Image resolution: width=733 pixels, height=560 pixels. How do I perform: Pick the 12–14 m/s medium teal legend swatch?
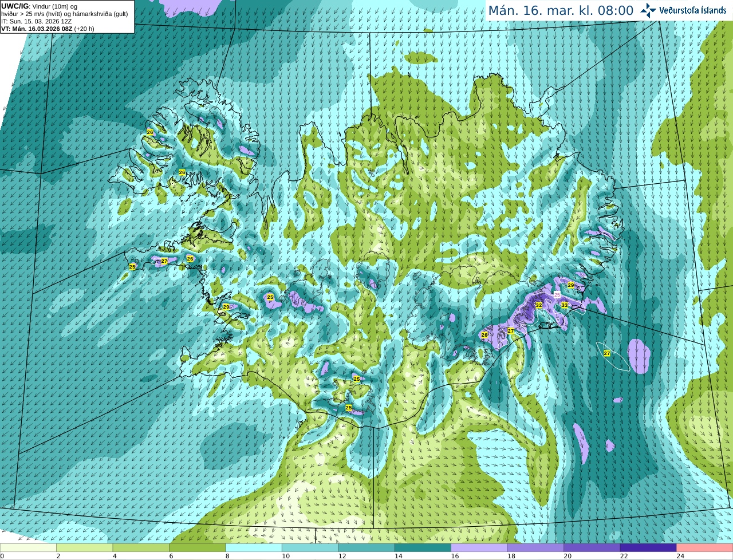tap(366, 547)
